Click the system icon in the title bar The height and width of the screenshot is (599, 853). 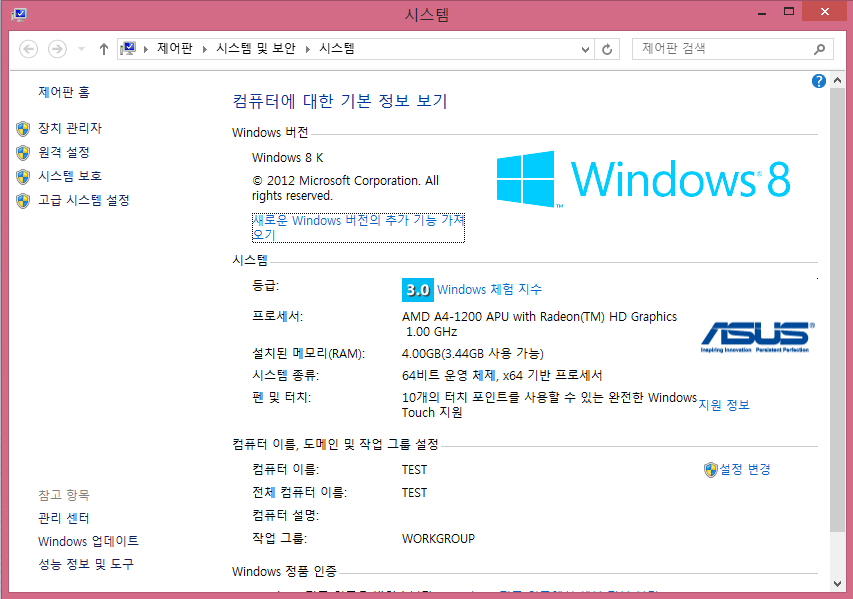pos(19,14)
